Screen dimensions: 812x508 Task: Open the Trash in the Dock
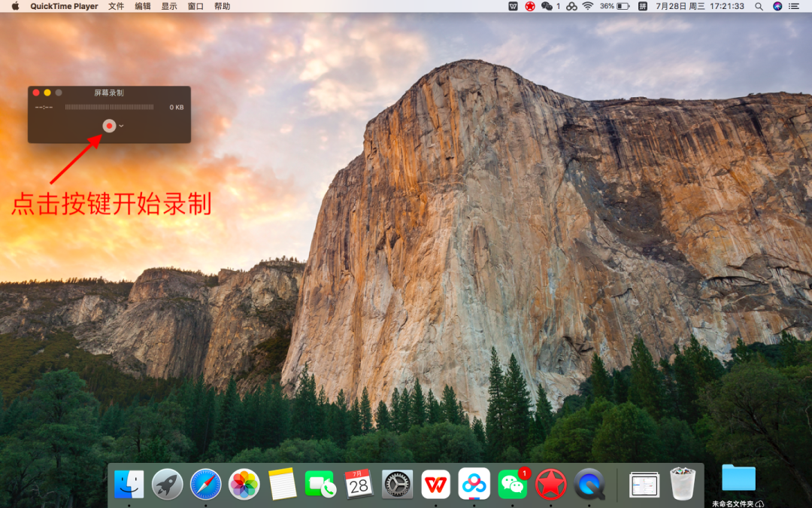click(683, 484)
